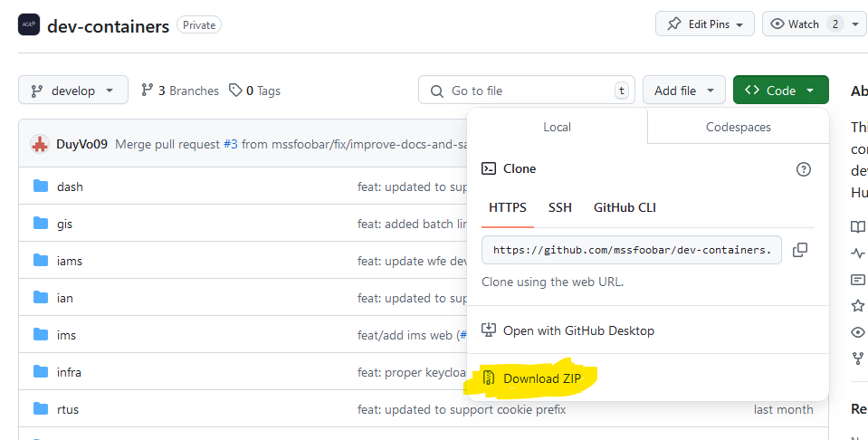Open commit 'feat: updated to support cookie prefix' on rtus
The width and height of the screenshot is (868, 440).
[462, 410]
